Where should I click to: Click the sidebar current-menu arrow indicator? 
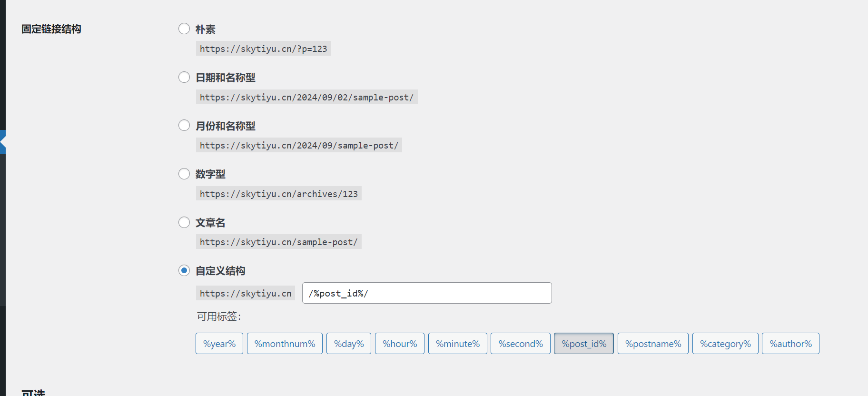3,142
